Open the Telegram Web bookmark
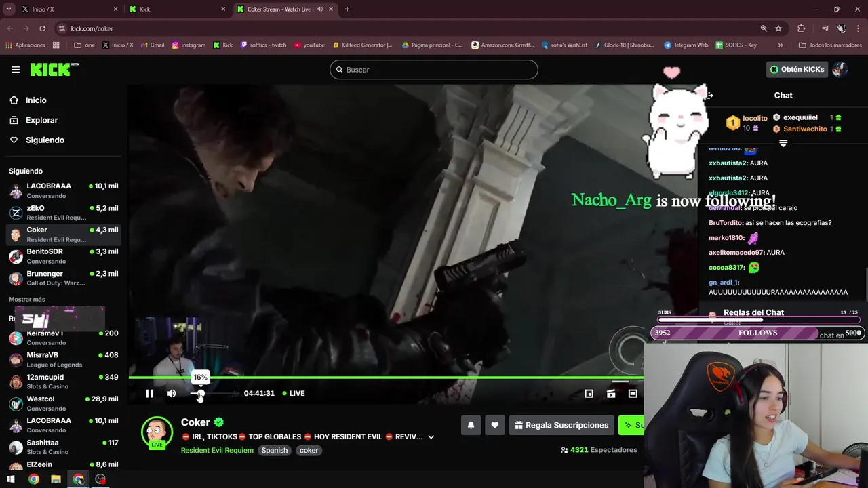The image size is (868, 488). point(686,45)
